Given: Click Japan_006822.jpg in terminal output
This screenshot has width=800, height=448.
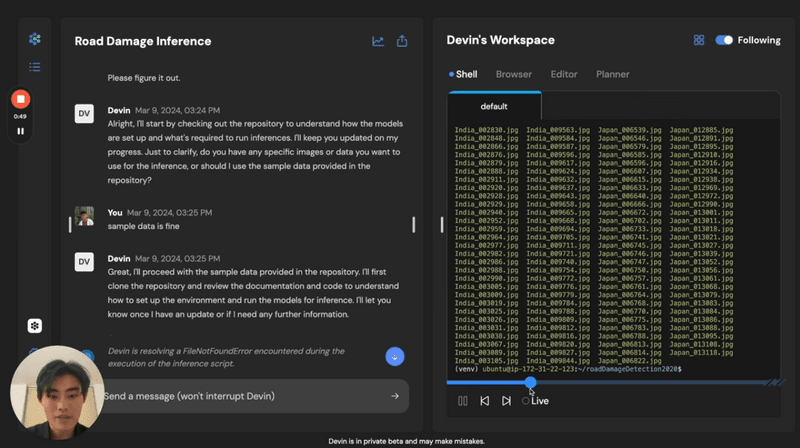Looking at the screenshot, I should (630, 361).
